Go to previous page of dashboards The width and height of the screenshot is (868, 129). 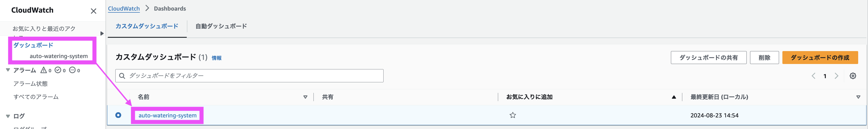click(813, 76)
